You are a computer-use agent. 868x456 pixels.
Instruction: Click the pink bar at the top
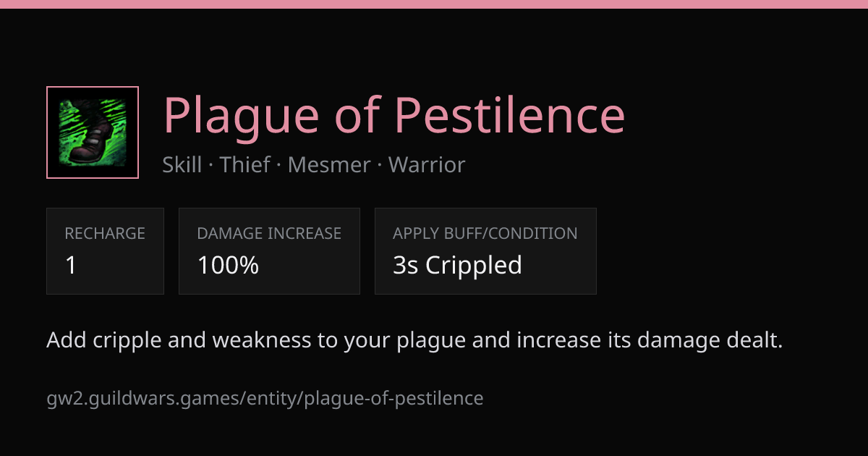coord(434,4)
